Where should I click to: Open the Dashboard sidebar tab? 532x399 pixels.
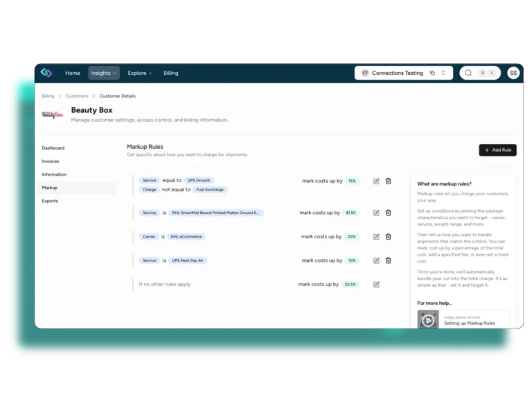pyautogui.click(x=53, y=148)
